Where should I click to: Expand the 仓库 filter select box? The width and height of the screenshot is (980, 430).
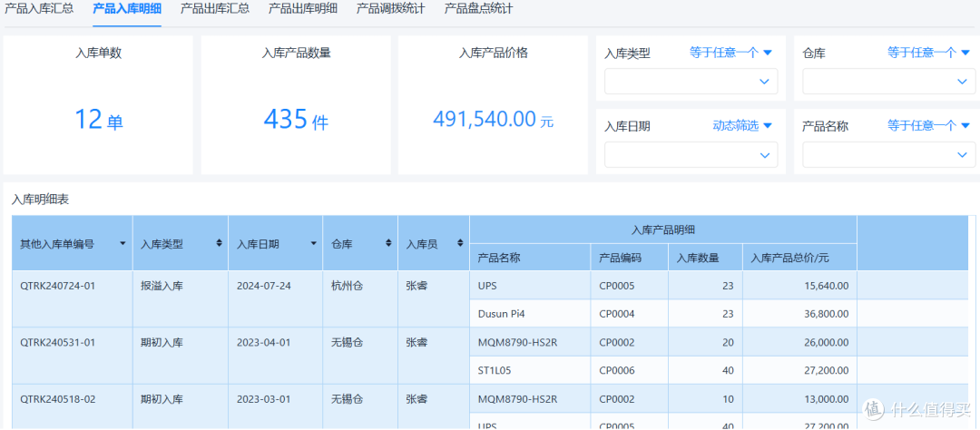(x=888, y=82)
